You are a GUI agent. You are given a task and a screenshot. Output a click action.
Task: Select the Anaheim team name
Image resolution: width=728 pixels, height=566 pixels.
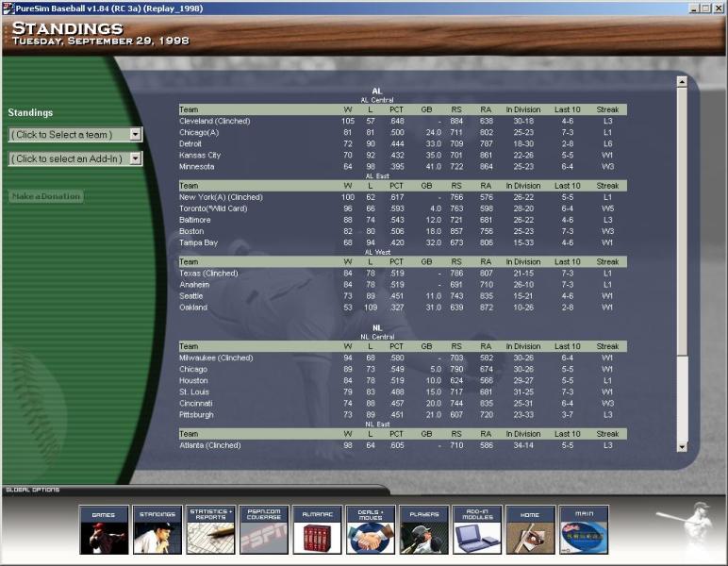(194, 285)
